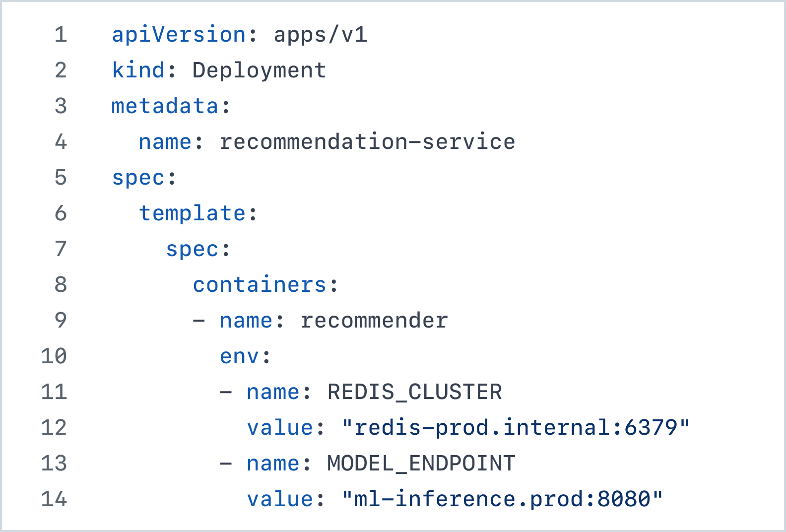Click line number 8 in the gutter
Viewport: 786px width, 532px height.
pos(61,285)
